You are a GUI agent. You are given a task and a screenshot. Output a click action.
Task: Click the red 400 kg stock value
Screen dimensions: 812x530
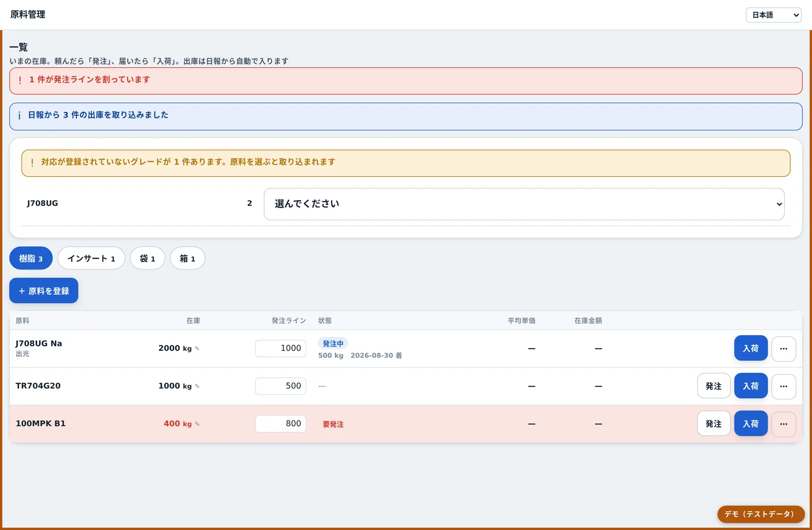(x=177, y=424)
